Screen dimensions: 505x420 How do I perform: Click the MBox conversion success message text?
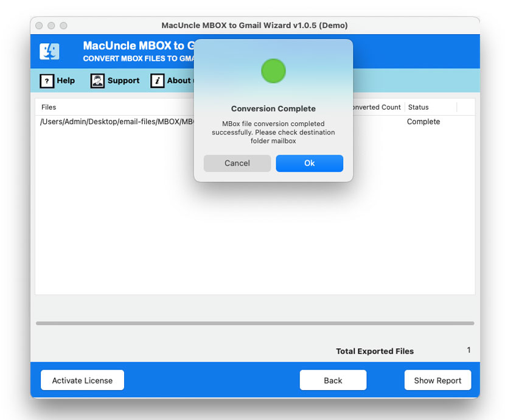click(273, 132)
